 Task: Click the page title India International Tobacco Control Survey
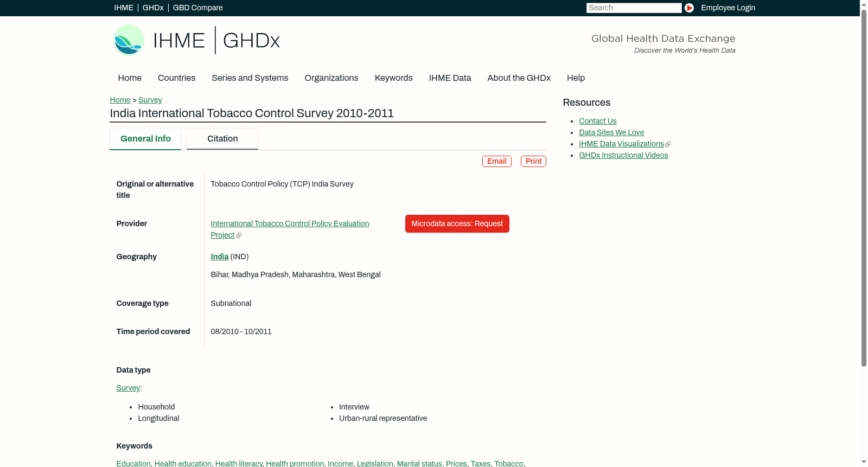[252, 113]
